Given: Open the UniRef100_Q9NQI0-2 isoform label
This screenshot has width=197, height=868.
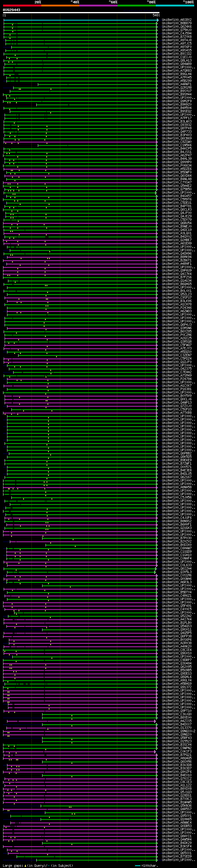Looking at the screenshot, I should point(179,731).
